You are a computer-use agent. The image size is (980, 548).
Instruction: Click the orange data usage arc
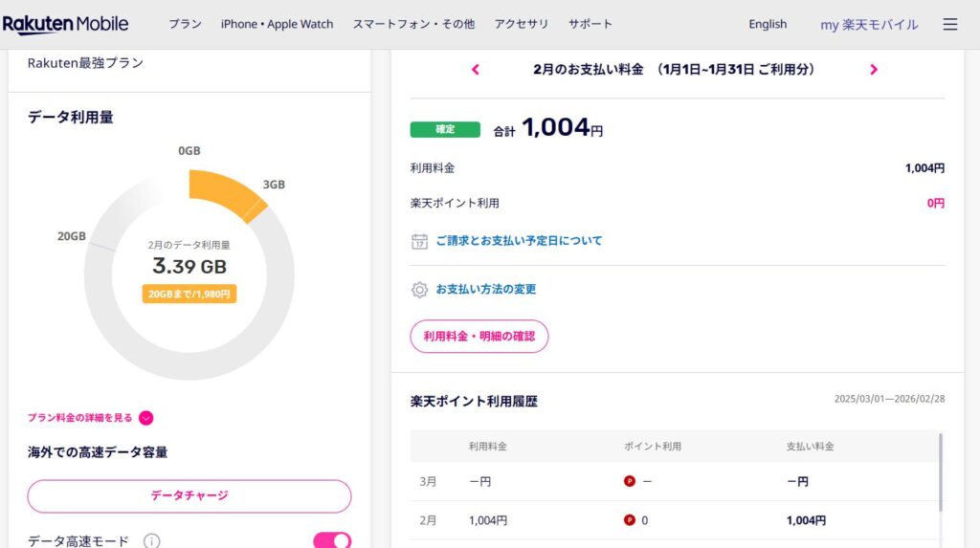click(x=226, y=193)
